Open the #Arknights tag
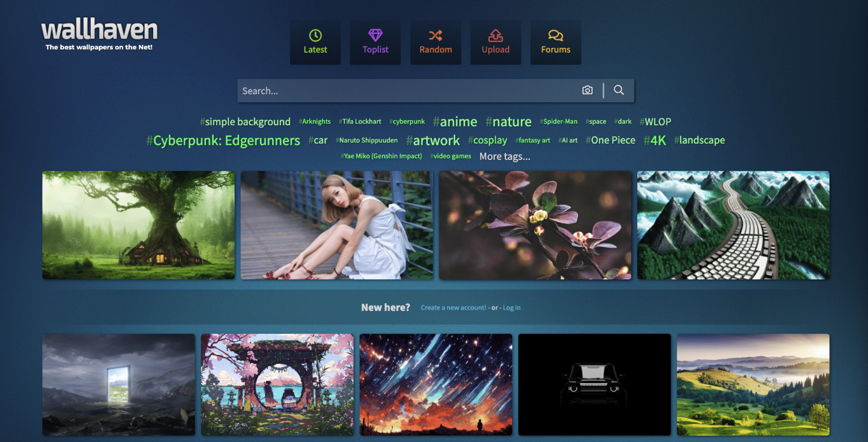Image resolution: width=868 pixels, height=442 pixels. point(315,122)
